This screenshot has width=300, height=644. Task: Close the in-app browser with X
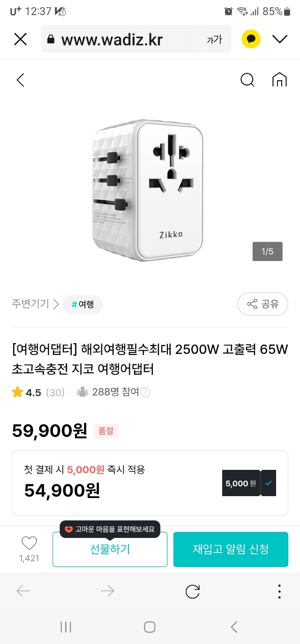tap(21, 39)
